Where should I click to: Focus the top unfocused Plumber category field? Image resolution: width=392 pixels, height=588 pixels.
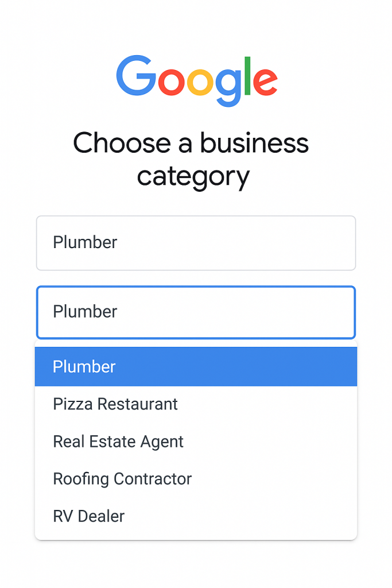pos(196,242)
